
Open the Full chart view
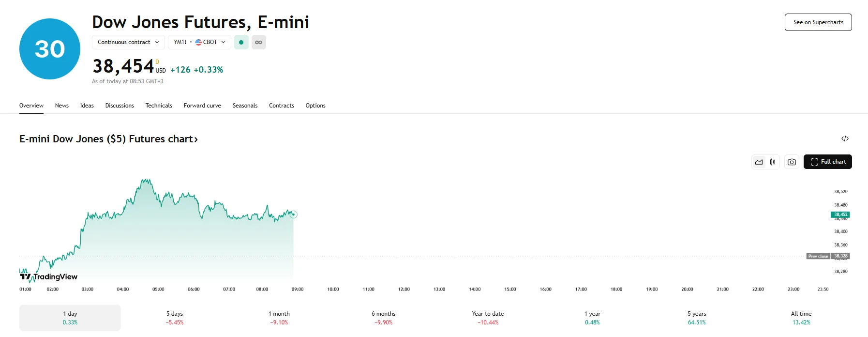point(827,162)
